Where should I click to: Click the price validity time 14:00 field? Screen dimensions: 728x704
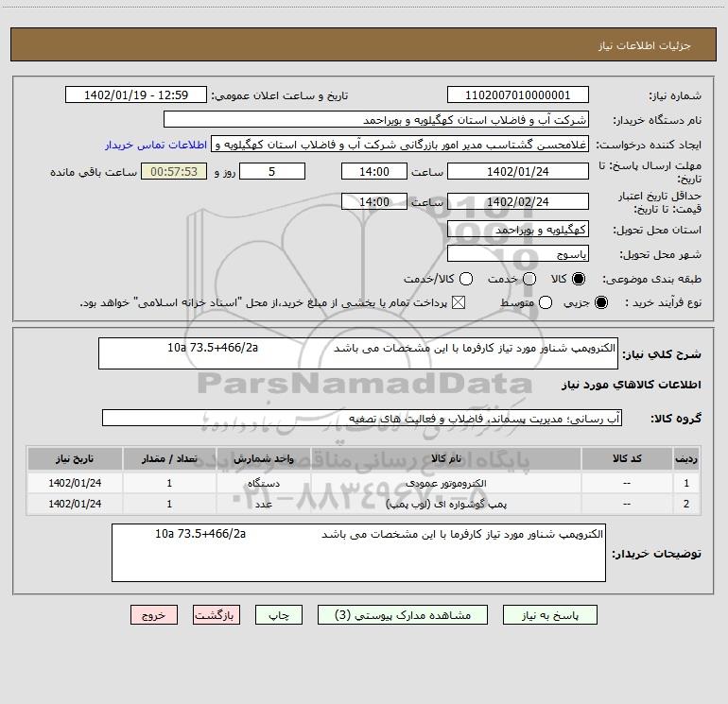(x=374, y=201)
